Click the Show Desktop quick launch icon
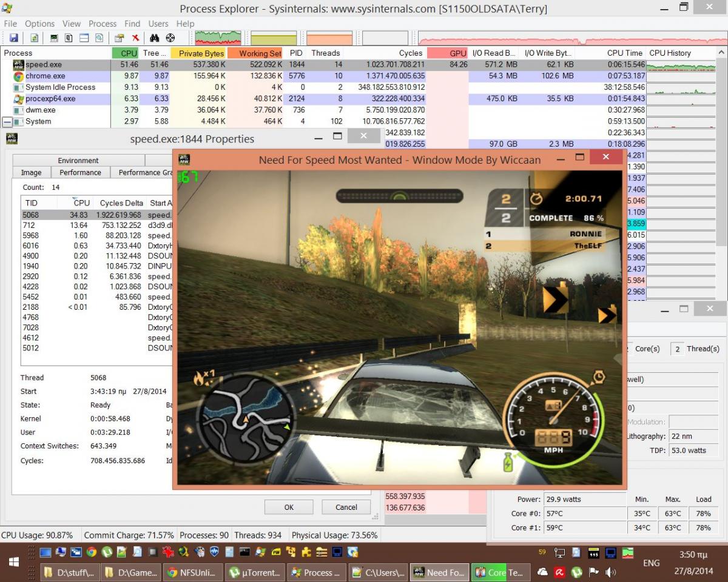This screenshot has width=728, height=582. [x=45, y=552]
